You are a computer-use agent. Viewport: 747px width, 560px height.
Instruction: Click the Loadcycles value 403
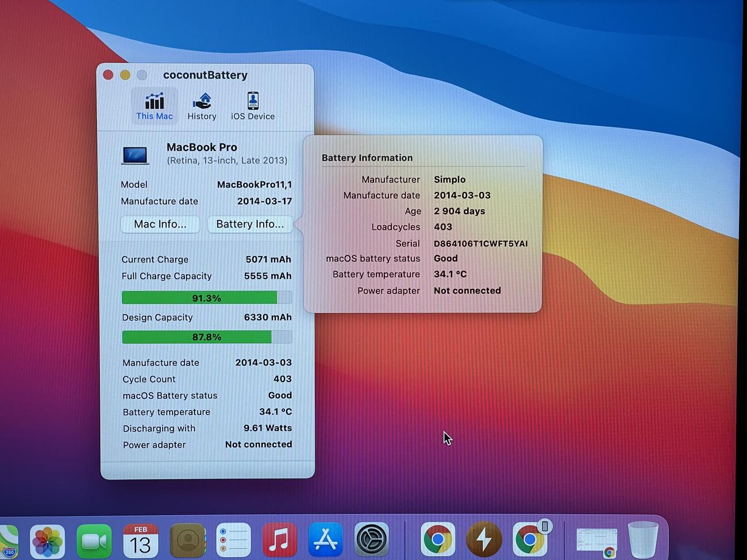click(x=443, y=227)
